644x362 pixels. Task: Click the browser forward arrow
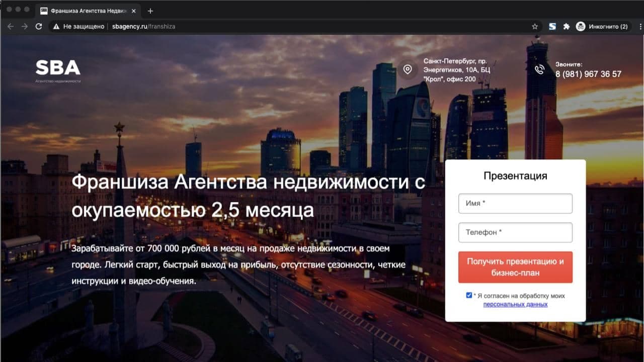tap(25, 27)
